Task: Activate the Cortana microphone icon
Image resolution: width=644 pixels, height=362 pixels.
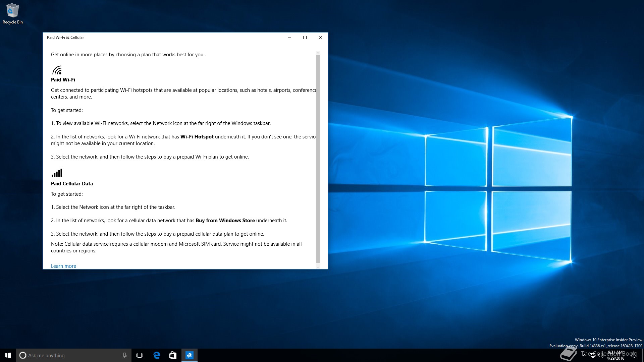Action: [x=124, y=355]
